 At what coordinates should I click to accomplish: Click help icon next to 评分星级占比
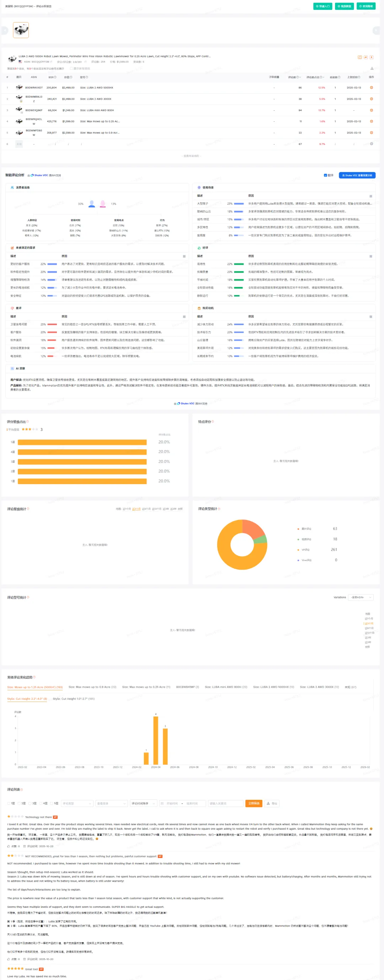click(x=27, y=421)
